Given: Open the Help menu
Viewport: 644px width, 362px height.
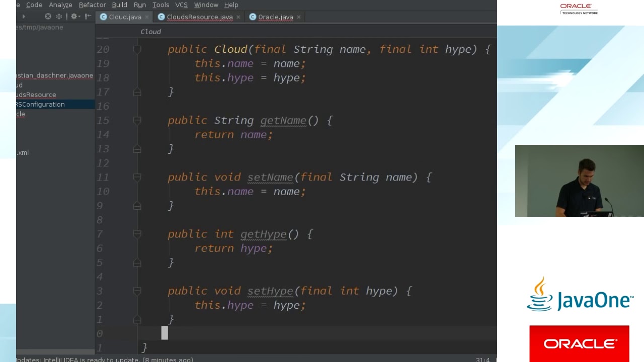Looking at the screenshot, I should point(231,5).
